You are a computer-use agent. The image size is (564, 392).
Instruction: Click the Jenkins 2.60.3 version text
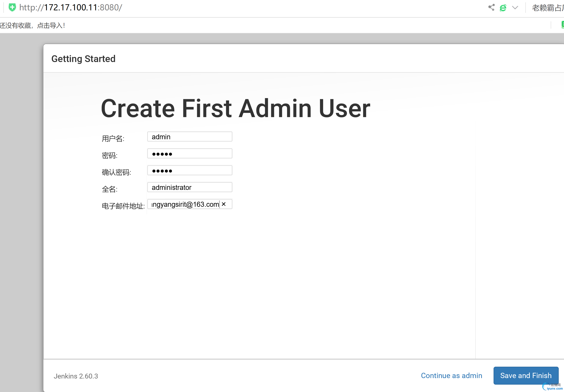[x=76, y=376]
